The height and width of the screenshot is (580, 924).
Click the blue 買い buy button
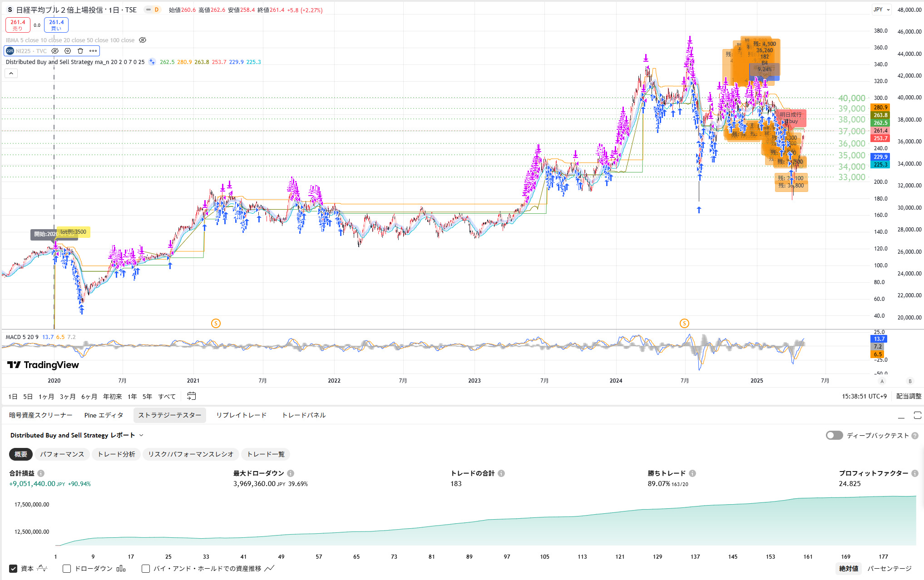56,25
